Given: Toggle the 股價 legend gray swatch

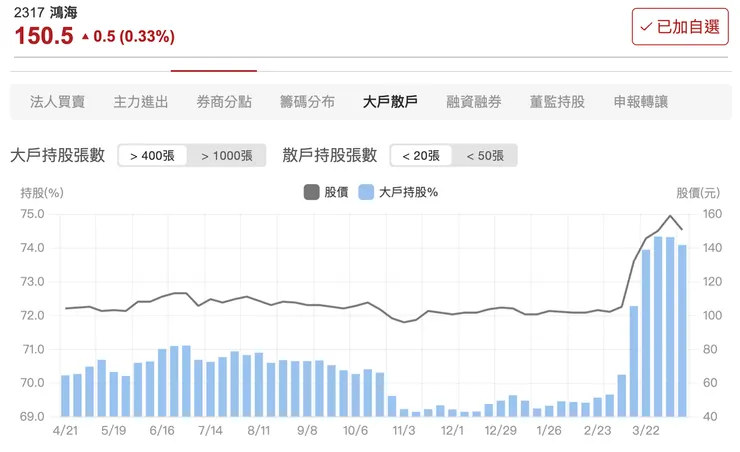Looking at the screenshot, I should (x=311, y=192).
